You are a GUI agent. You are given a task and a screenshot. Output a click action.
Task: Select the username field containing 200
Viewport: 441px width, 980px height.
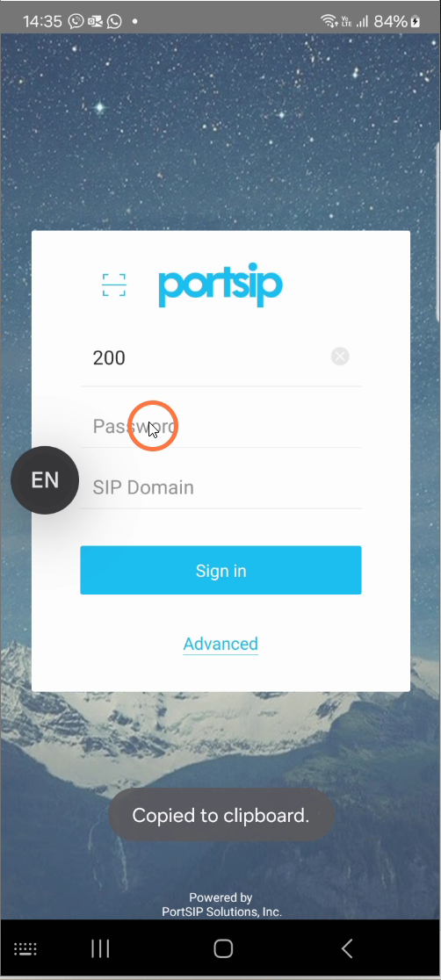coord(220,357)
